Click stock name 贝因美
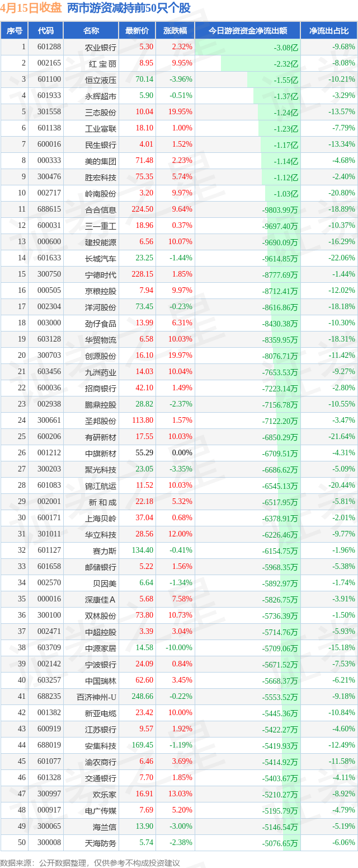Screen dimensions: 358x868 105,583
